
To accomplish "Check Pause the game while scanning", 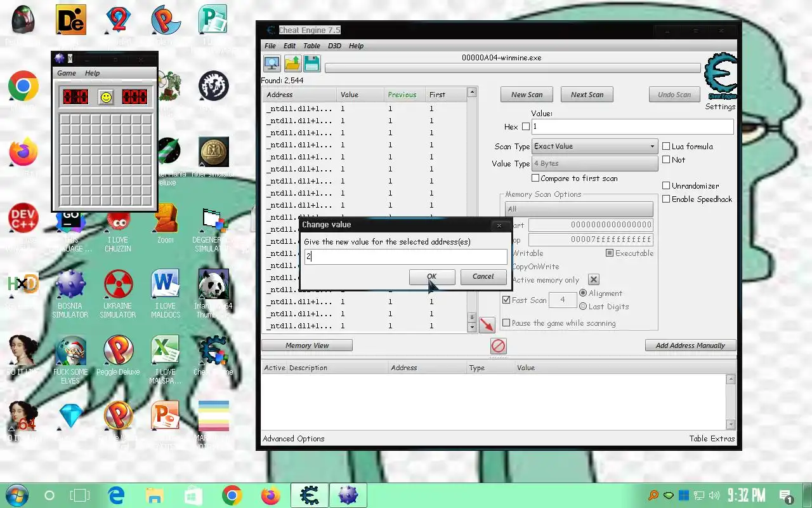I will click(506, 323).
